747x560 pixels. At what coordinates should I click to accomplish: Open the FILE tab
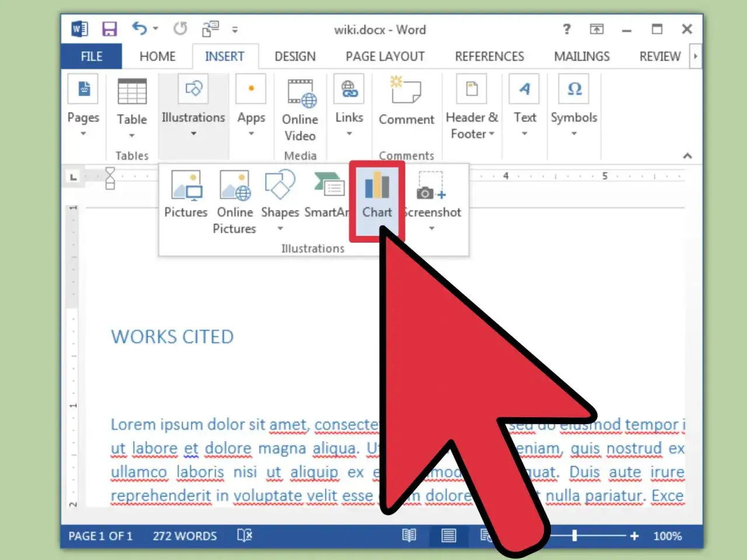pos(92,57)
